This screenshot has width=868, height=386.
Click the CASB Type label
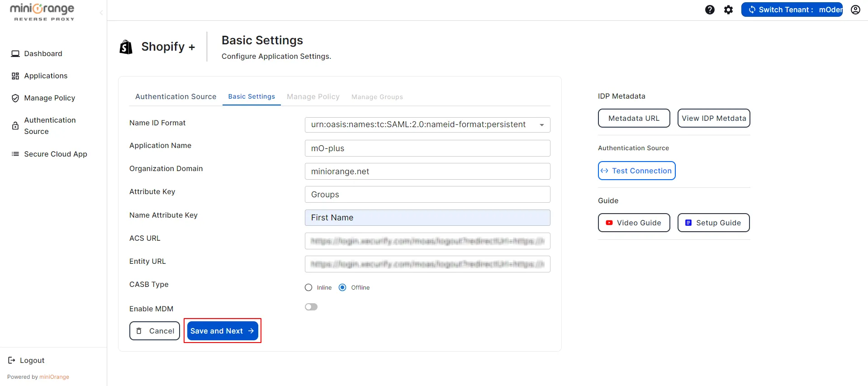149,284
